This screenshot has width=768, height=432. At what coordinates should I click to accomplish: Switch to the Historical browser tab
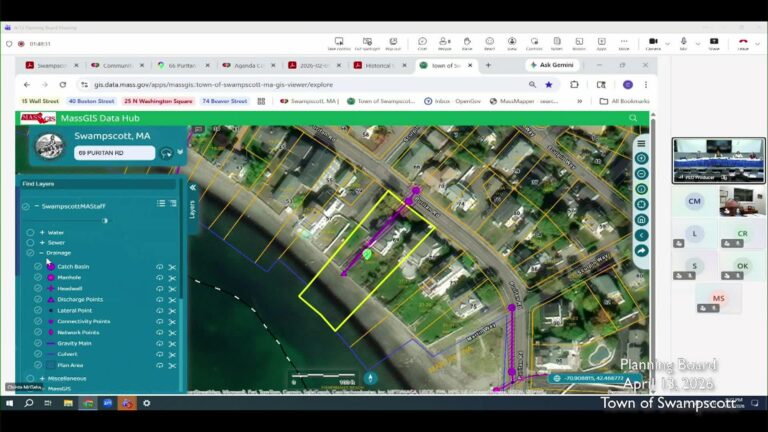pyautogui.click(x=379, y=65)
